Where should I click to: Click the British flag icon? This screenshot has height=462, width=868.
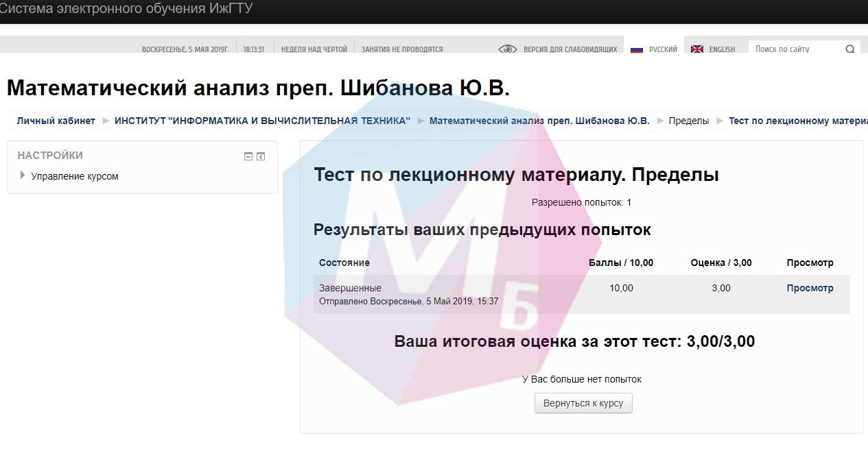pyautogui.click(x=697, y=49)
